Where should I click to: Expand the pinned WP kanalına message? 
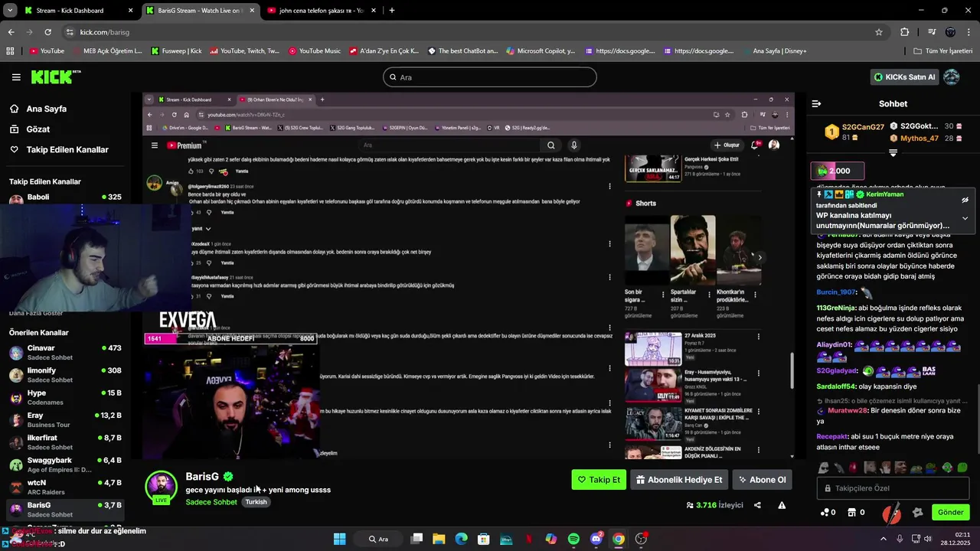click(965, 218)
